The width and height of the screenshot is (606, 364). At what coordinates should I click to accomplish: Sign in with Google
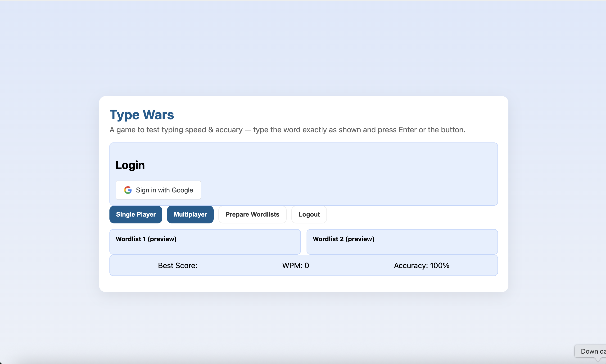point(158,190)
